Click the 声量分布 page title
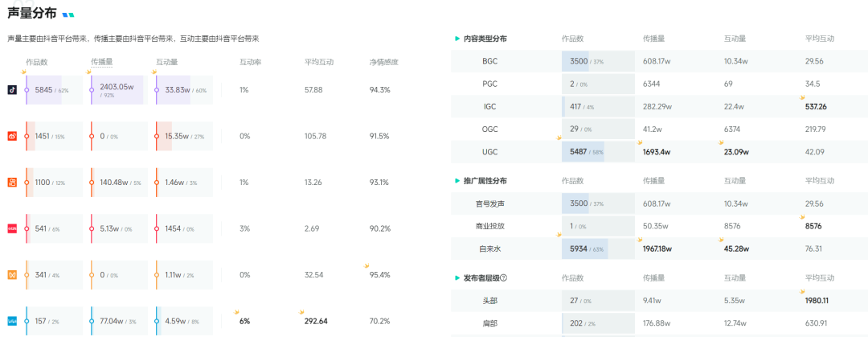Viewport: 868px width, 337px height. point(31,13)
